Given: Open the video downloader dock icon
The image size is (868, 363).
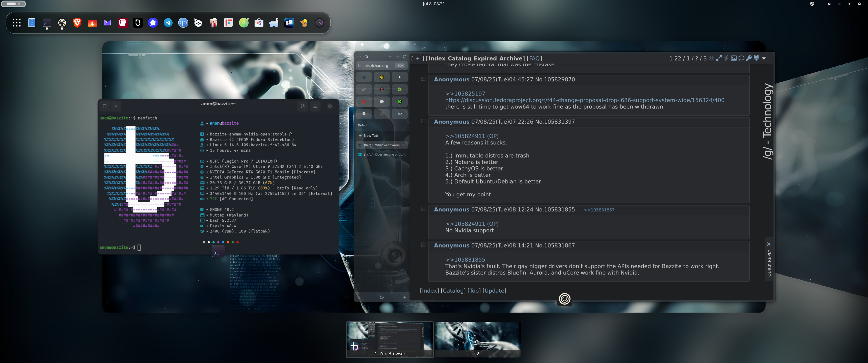Looking at the screenshot, I should pyautogui.click(x=92, y=23).
